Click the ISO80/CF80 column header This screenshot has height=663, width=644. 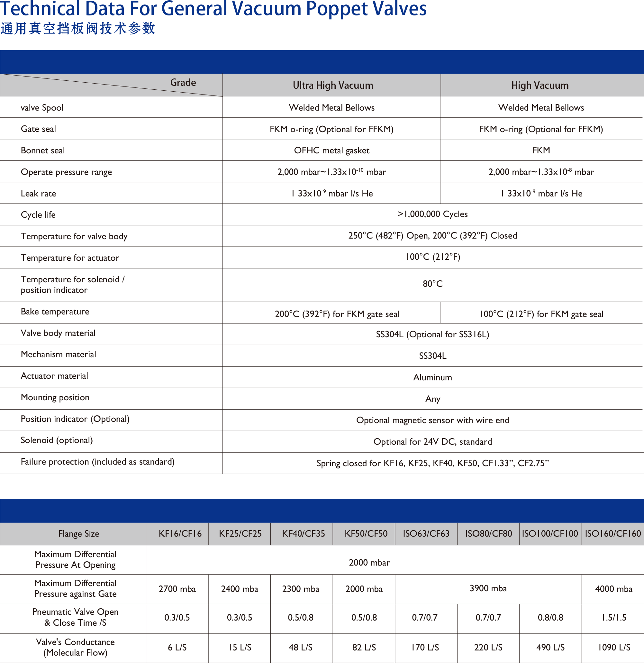point(488,533)
